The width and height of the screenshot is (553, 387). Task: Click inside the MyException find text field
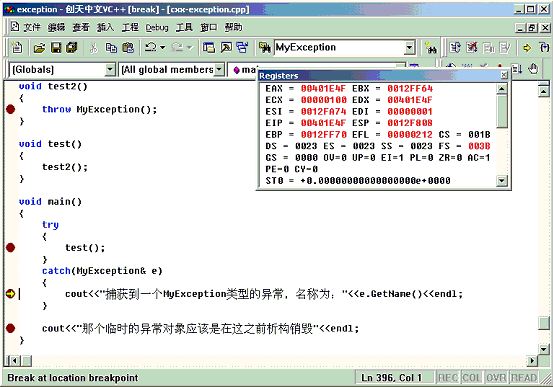[339, 47]
